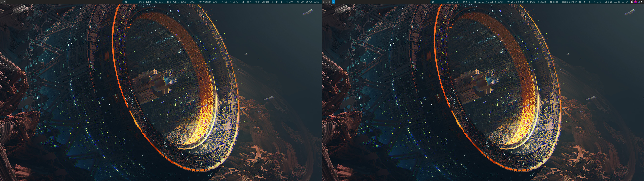The height and width of the screenshot is (181, 644).
Task: Switch to workspace 4 on left monitor bar
Action: [5, 2]
